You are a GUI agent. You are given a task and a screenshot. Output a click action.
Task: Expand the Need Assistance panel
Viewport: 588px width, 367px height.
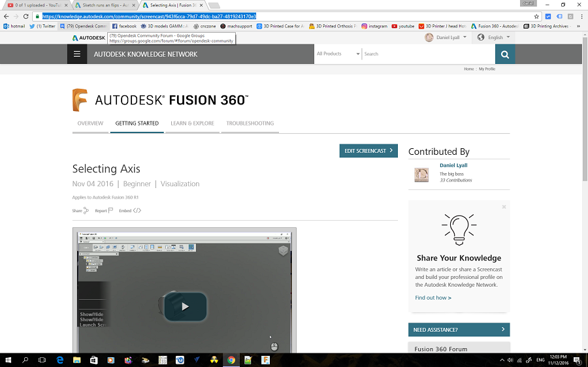[459, 330]
